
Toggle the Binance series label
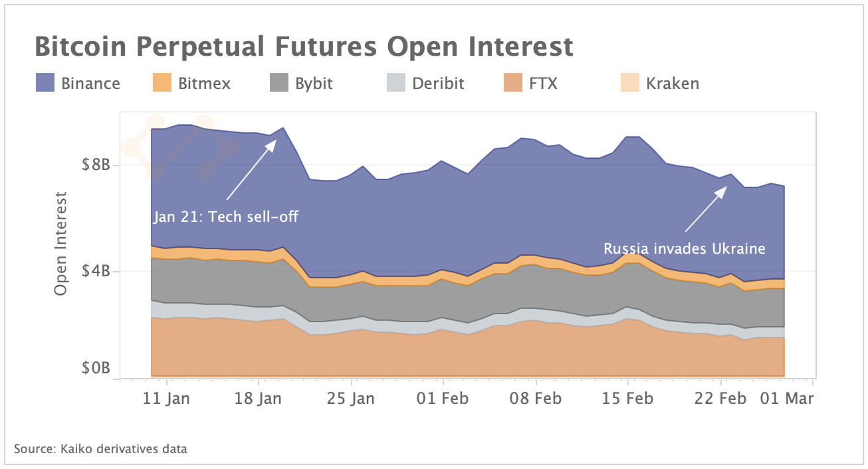pos(90,84)
